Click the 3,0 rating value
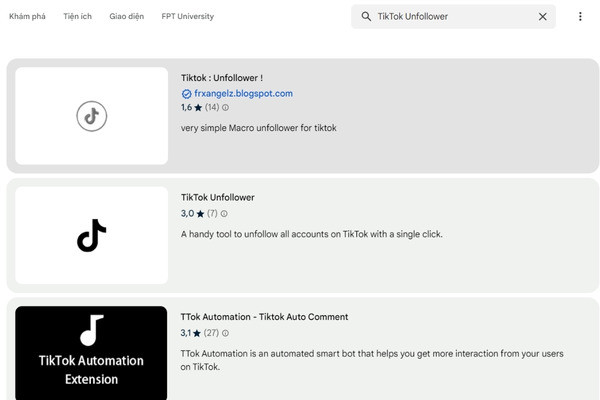Image resolution: width=600 pixels, height=400 pixels. (188, 214)
